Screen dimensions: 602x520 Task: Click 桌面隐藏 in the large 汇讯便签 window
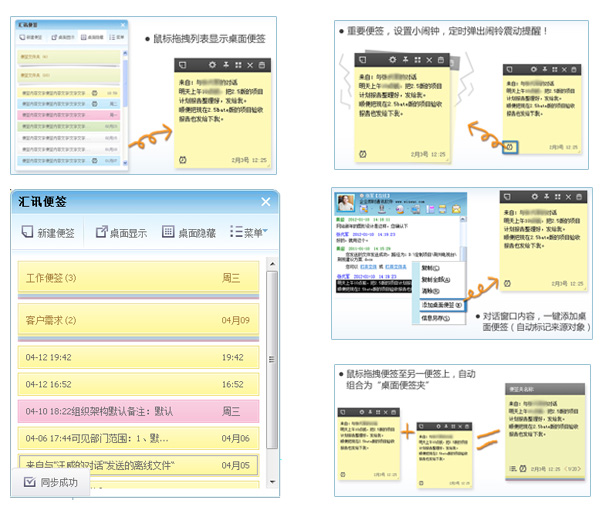click(189, 233)
